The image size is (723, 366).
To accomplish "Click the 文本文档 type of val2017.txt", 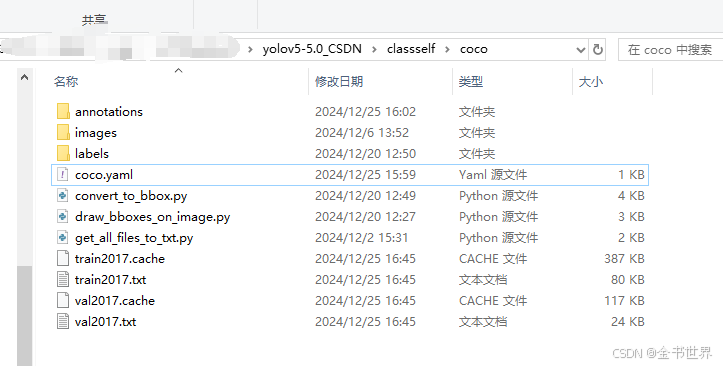I will (483, 322).
